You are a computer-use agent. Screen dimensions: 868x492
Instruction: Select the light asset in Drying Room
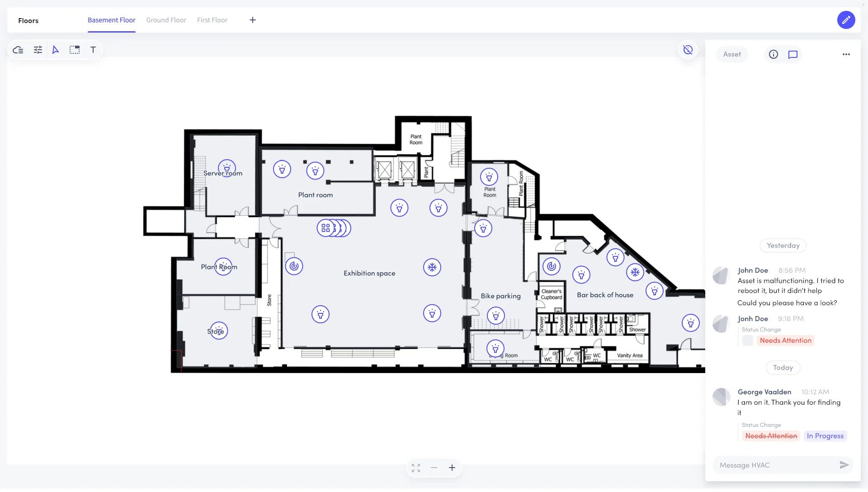pyautogui.click(x=495, y=349)
